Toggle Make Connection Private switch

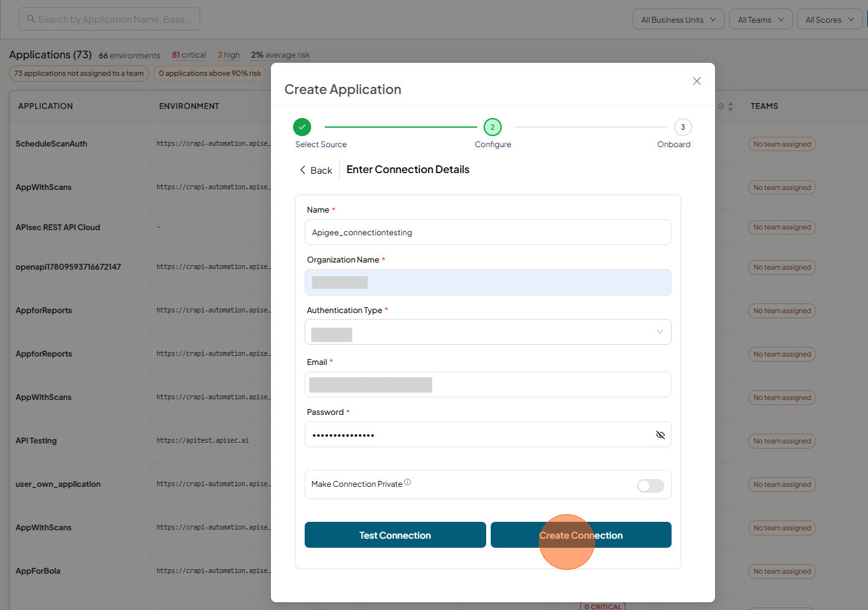[651, 486]
